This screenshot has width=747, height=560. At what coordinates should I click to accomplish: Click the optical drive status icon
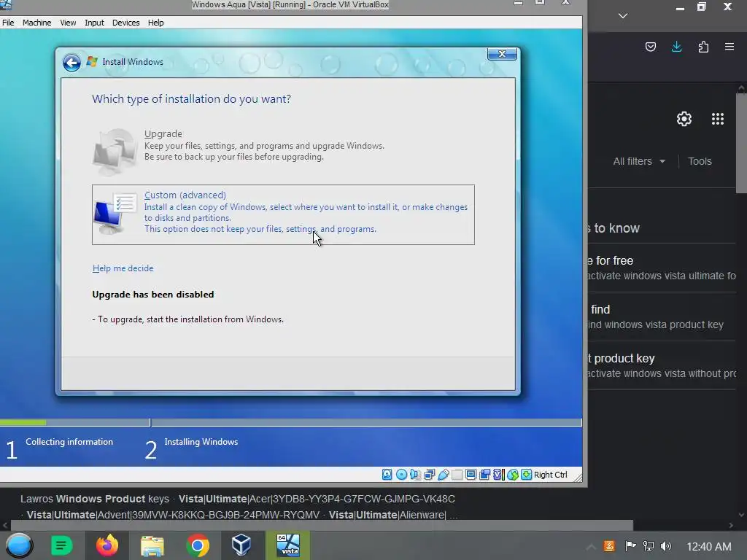[402, 474]
